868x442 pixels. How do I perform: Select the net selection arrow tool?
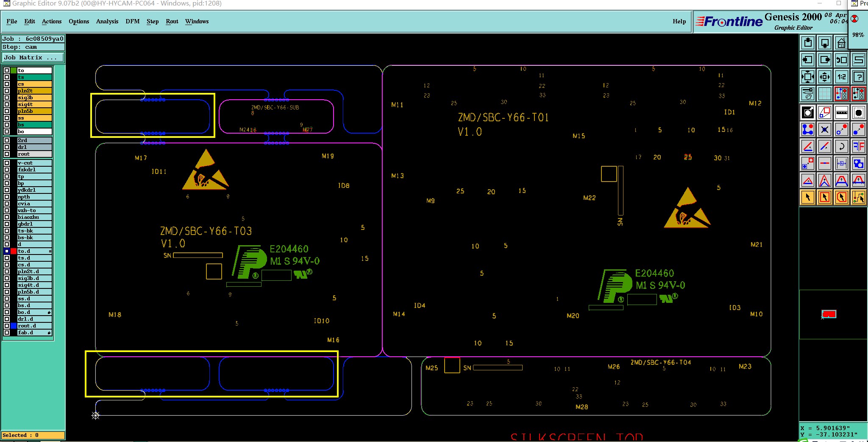coord(858,197)
